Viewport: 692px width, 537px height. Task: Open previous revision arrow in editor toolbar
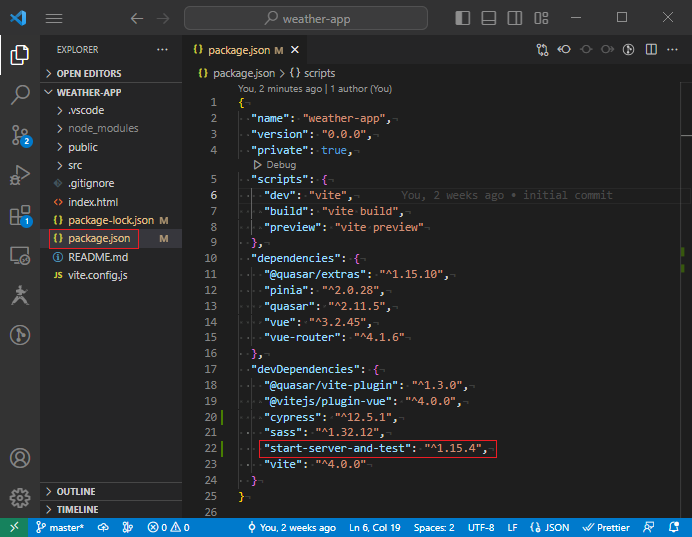click(x=564, y=49)
